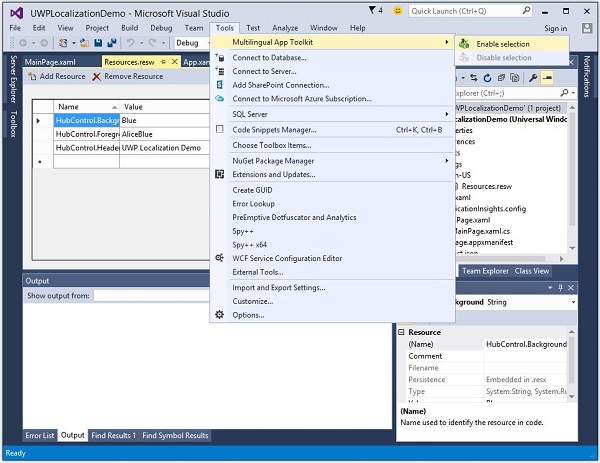
Task: Open the New Project dropdown arrow
Action: point(73,43)
